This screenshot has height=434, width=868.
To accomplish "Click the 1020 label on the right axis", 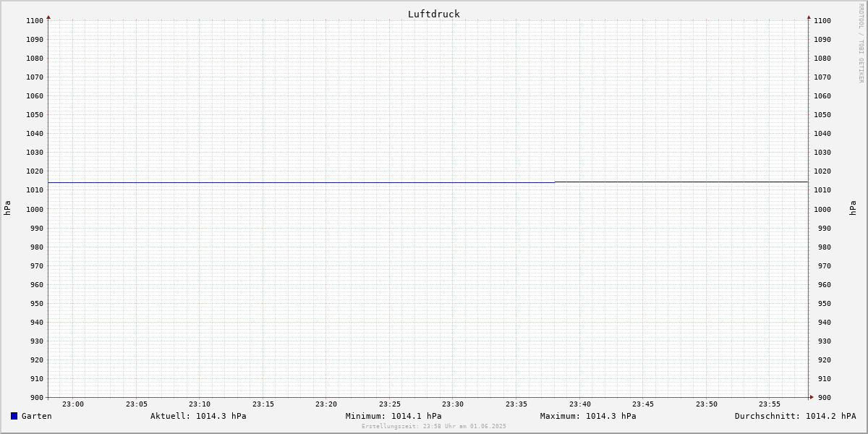I will click(822, 171).
